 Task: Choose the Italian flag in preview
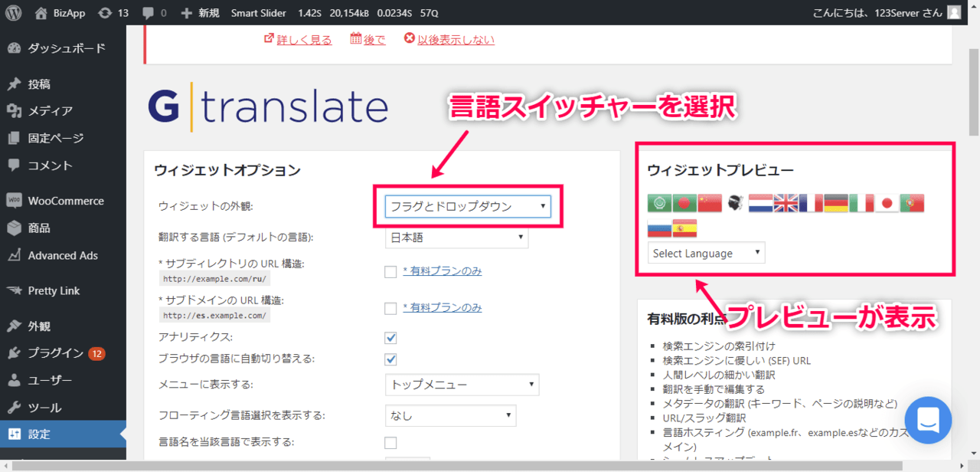pyautogui.click(x=861, y=203)
